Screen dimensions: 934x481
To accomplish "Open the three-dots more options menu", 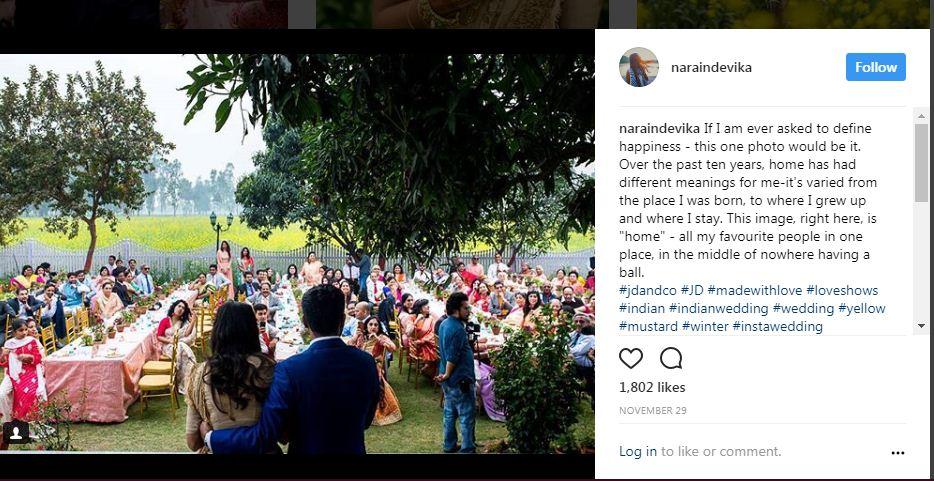I will tap(898, 453).
